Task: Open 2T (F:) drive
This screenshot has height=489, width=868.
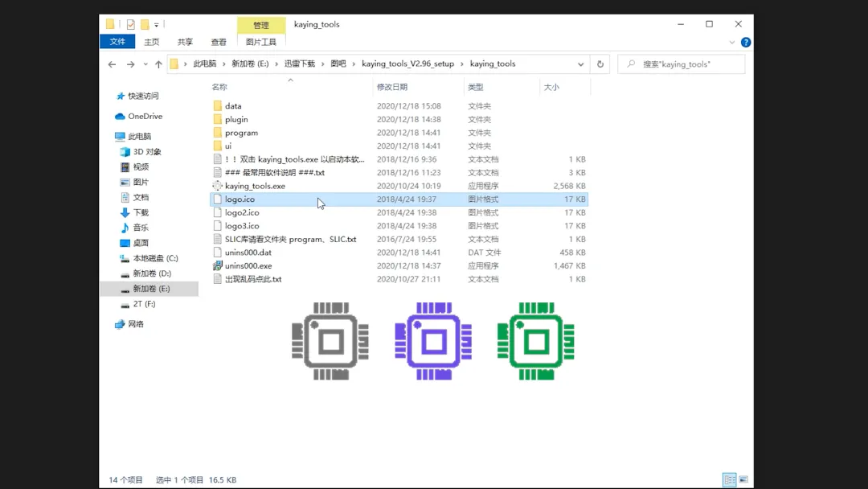Action: pos(144,304)
